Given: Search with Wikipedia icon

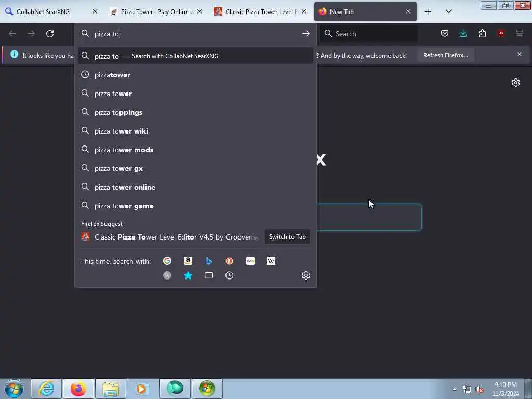Looking at the screenshot, I should 271,261.
